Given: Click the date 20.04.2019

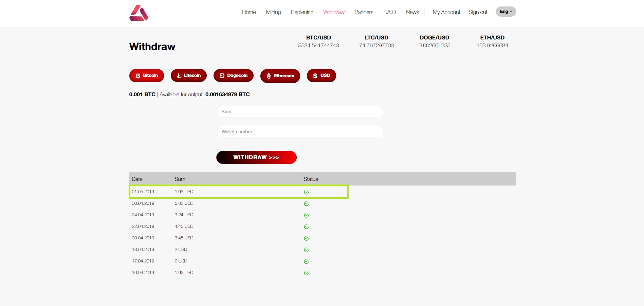Looking at the screenshot, I should point(143,238).
